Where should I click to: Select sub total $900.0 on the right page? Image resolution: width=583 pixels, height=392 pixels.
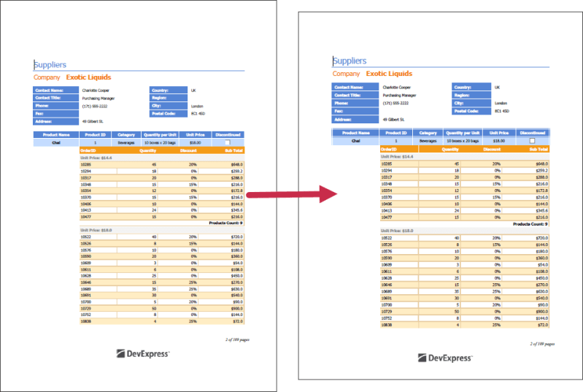(x=541, y=312)
